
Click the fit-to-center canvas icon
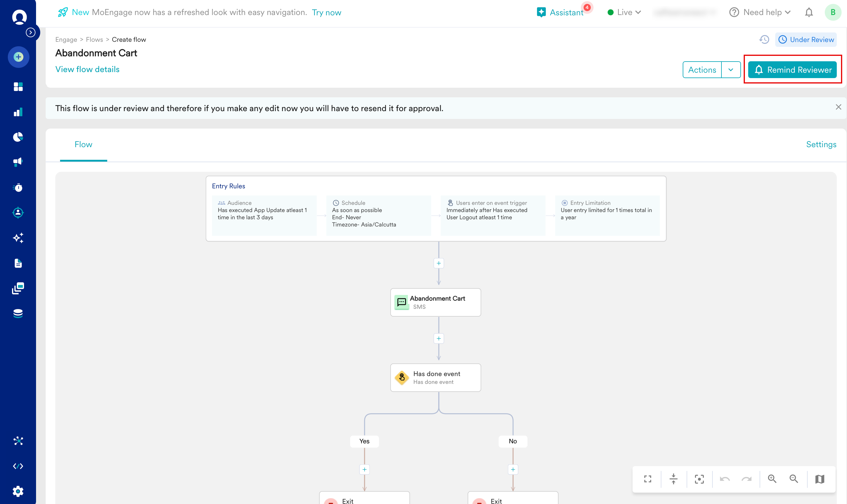coord(699,479)
